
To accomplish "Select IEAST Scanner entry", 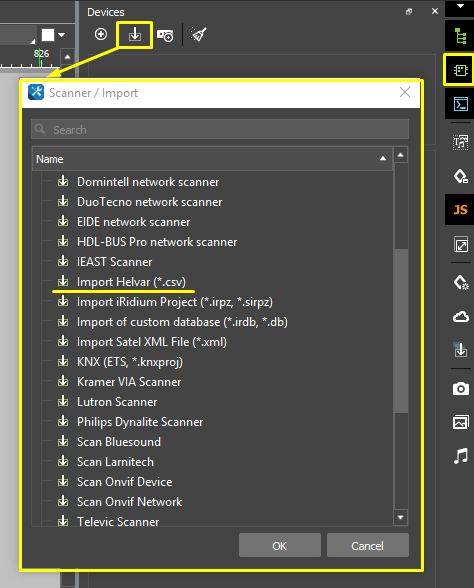I will (114, 262).
